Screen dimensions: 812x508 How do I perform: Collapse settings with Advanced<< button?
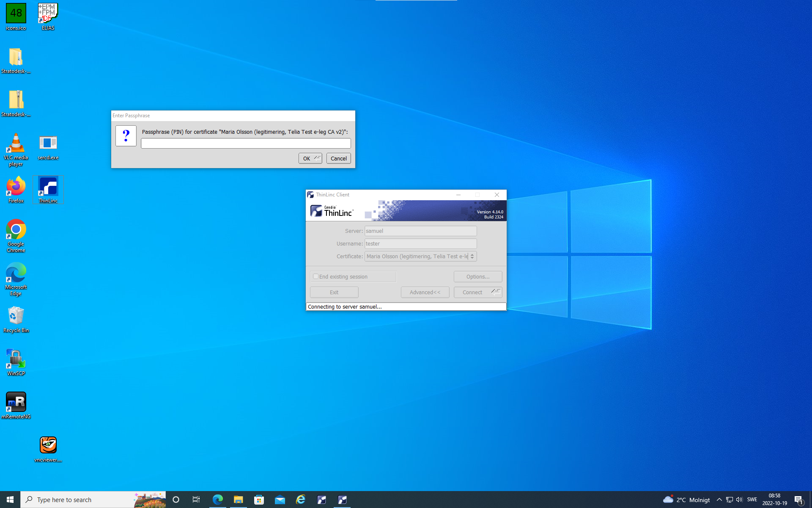pyautogui.click(x=425, y=292)
